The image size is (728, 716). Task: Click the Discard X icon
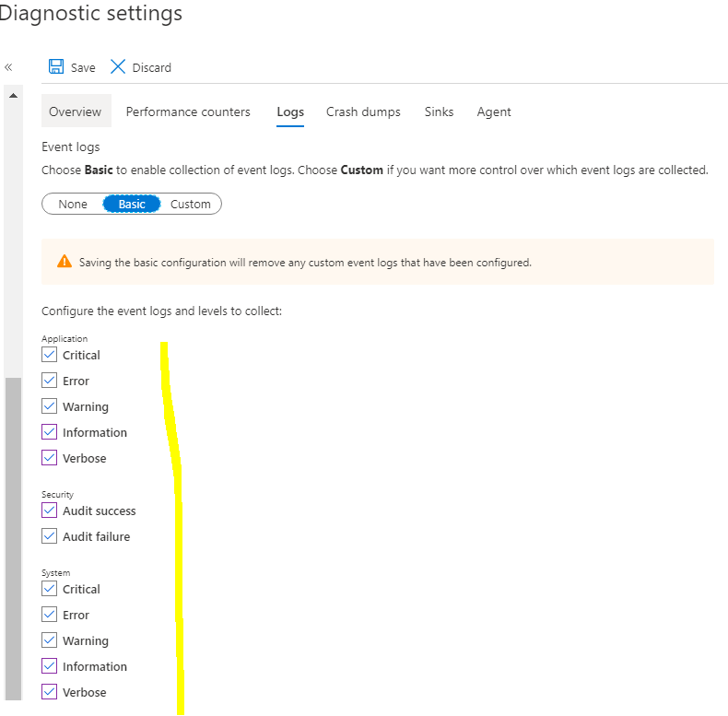click(x=117, y=66)
